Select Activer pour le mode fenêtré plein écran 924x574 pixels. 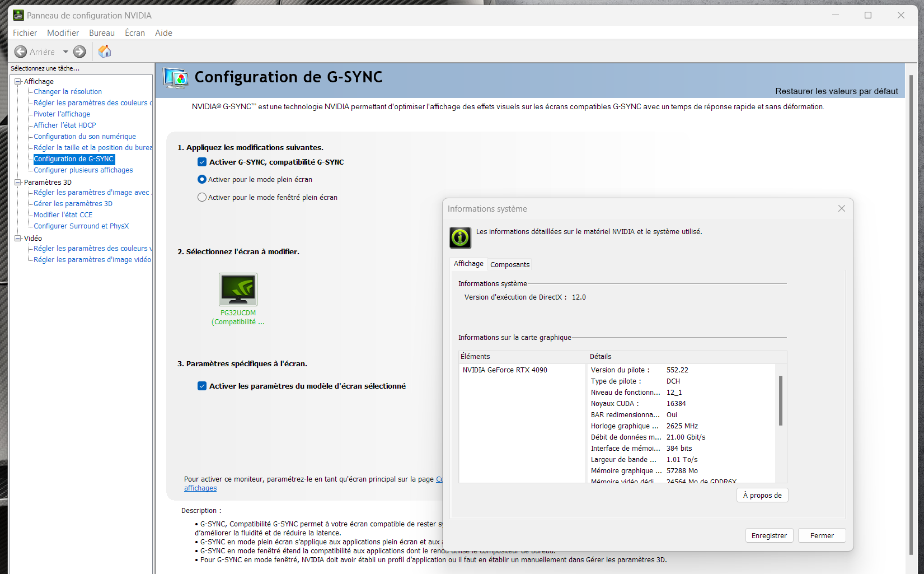click(x=201, y=197)
